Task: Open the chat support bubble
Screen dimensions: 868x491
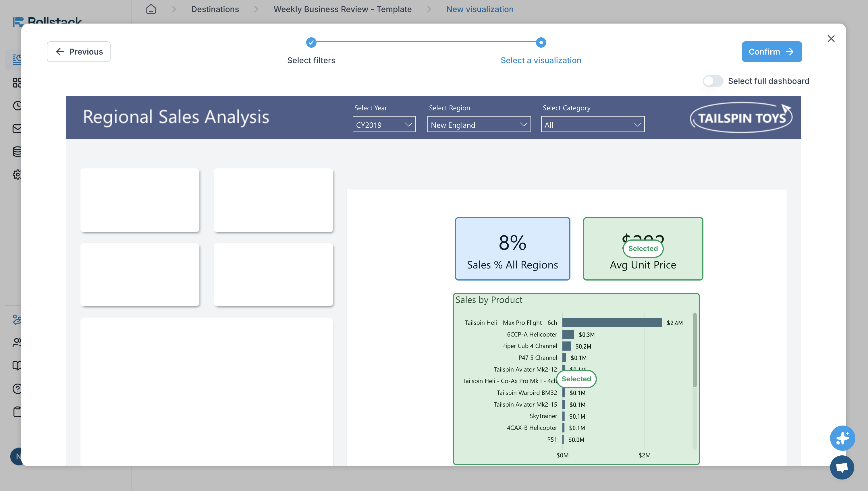Action: tap(842, 467)
